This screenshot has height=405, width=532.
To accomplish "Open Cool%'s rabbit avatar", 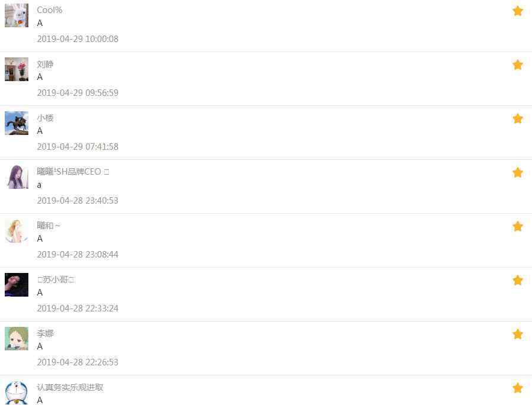I will pos(17,15).
